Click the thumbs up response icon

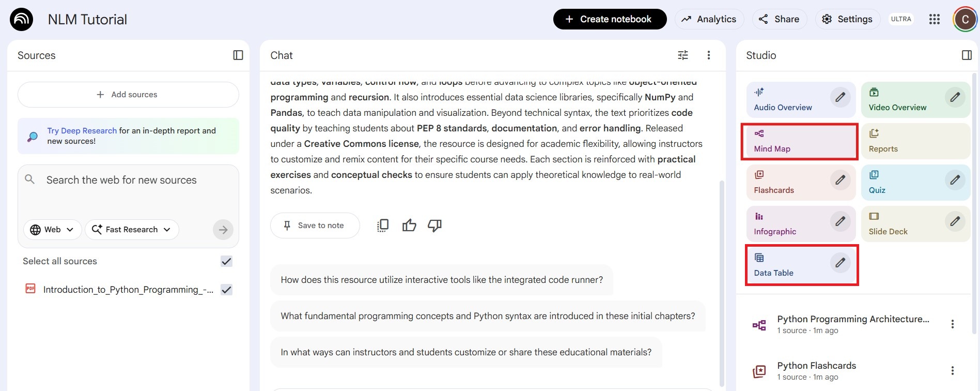tap(409, 225)
